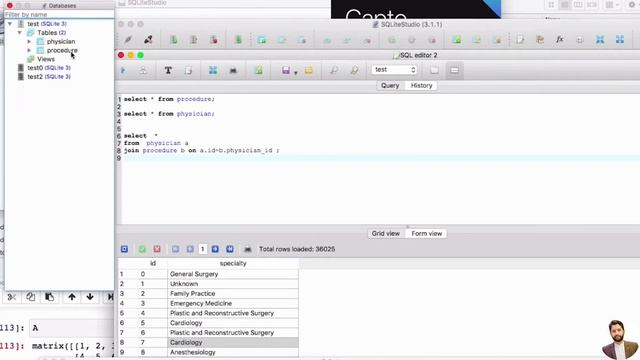The width and height of the screenshot is (640, 360).
Task: Click the Edit database icon
Action: click(x=193, y=40)
